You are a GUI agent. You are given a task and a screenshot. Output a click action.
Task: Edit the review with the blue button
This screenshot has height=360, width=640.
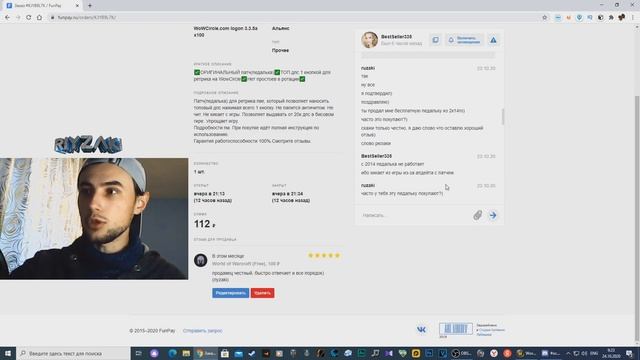coord(230,293)
